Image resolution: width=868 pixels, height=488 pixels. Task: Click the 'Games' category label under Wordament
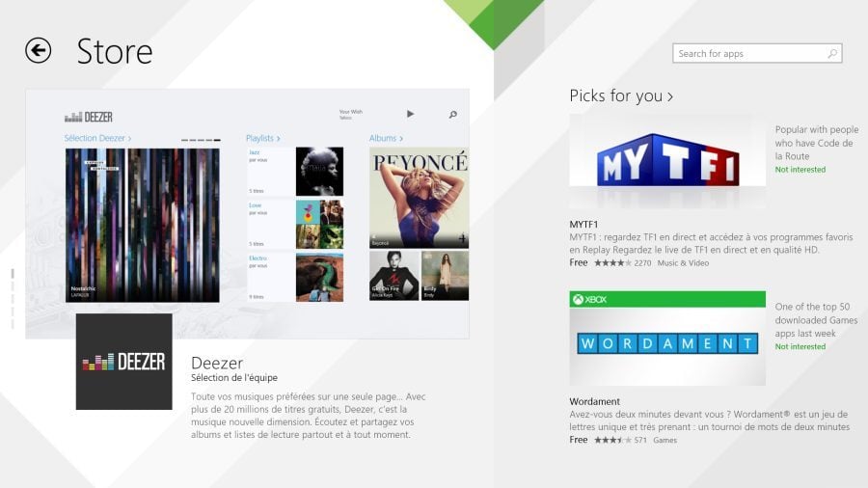click(665, 441)
